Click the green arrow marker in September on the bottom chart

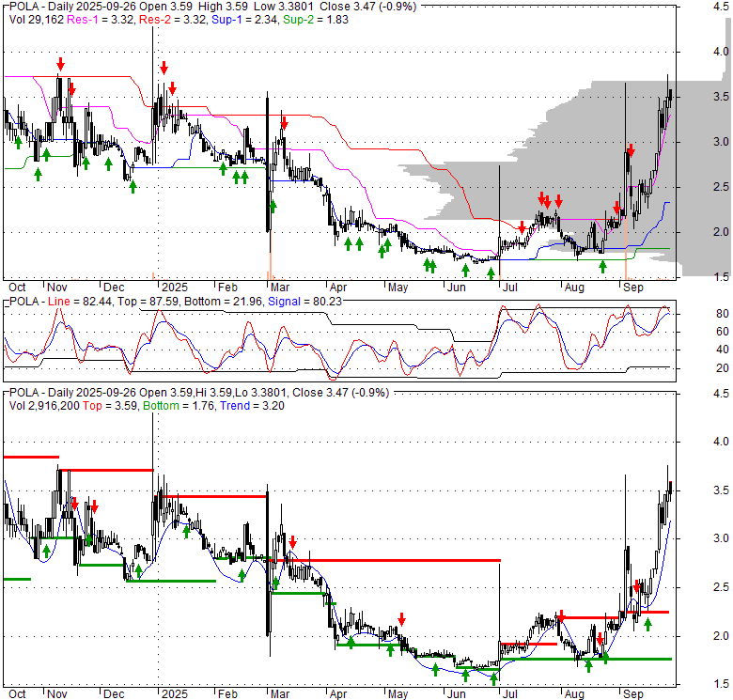coord(647,624)
